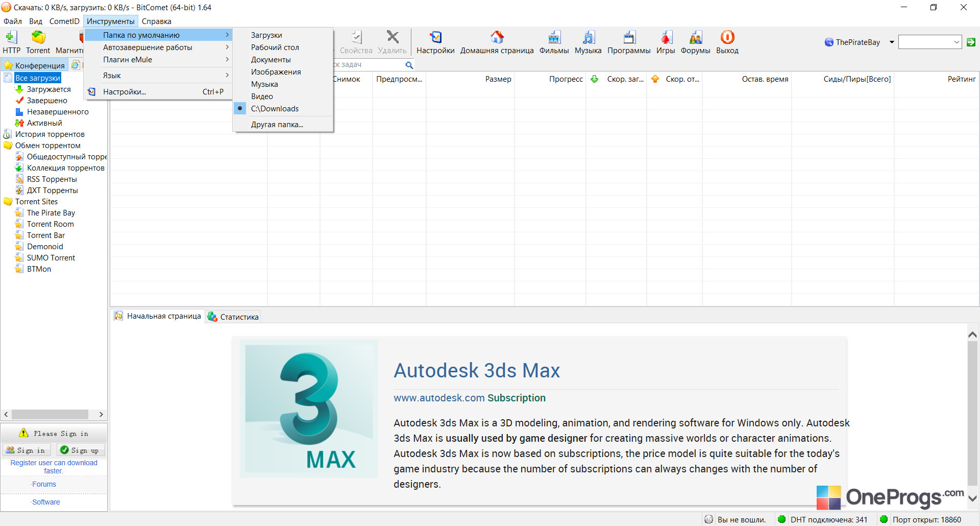Click the sidebar horizontal scrollbar thumb
This screenshot has height=526, width=980.
click(x=50, y=415)
